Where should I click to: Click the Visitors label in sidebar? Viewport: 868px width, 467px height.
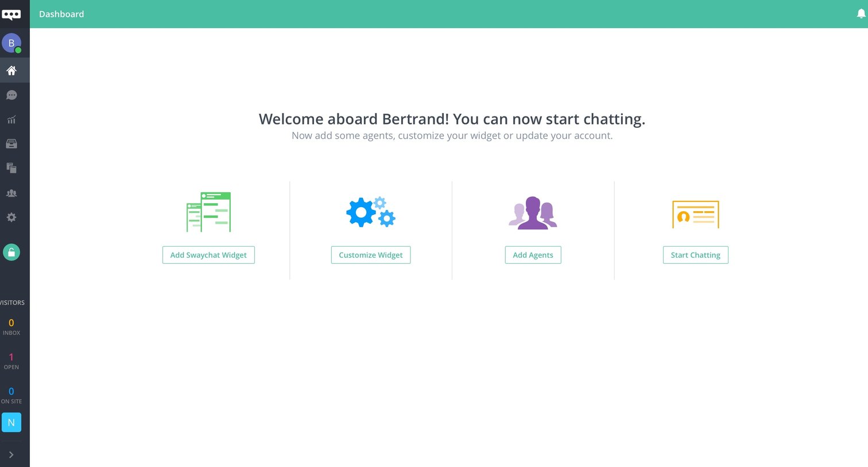(x=12, y=302)
